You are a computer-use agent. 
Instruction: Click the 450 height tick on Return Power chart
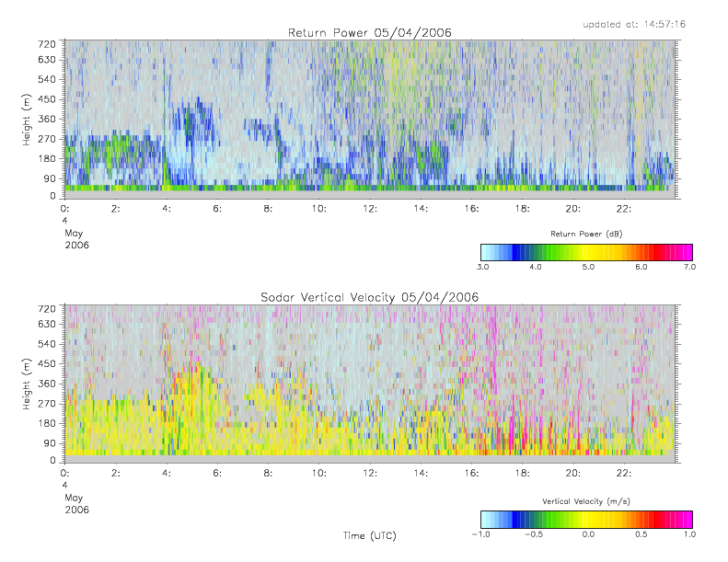(47, 99)
